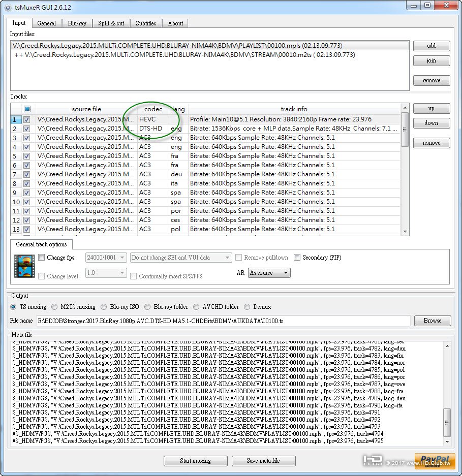The width and height of the screenshot is (462, 476).
Task: Select the DTS-HD codec cell
Action: [x=153, y=129]
